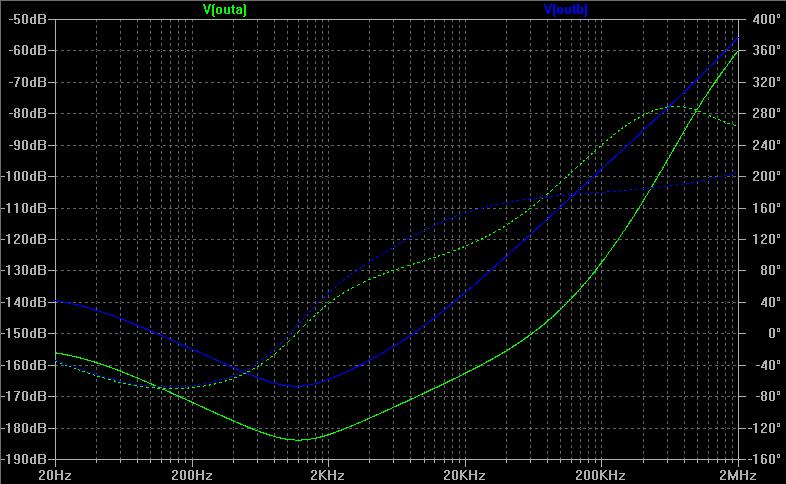Click the -90dB left axis label
This screenshot has width=786, height=484.
(28, 145)
